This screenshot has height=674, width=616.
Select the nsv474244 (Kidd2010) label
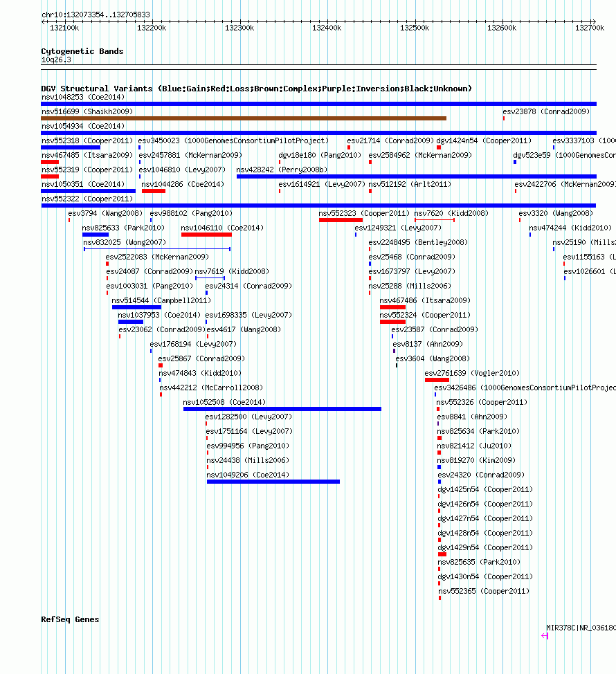pos(570,228)
